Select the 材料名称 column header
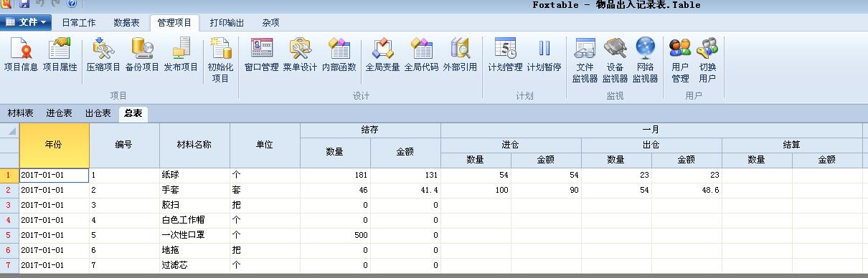Screen dimensions: 868x278 point(194,145)
